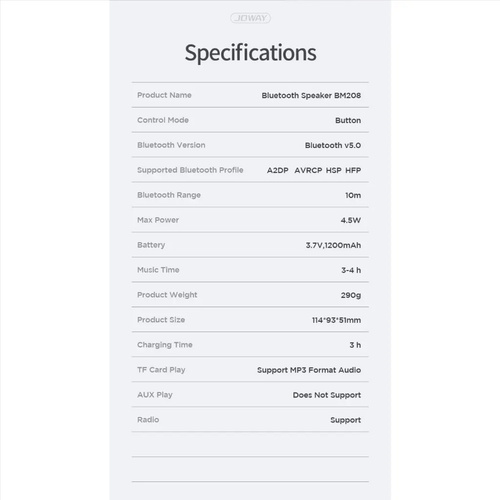The height and width of the screenshot is (500, 500).
Task: Click Bluetooth Speaker BM208 value
Action: point(311,95)
